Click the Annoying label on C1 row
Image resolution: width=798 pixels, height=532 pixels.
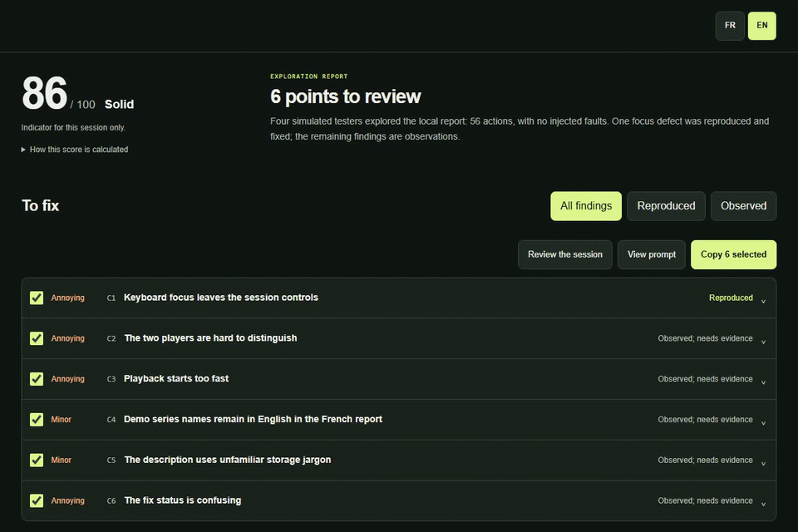[67, 298]
